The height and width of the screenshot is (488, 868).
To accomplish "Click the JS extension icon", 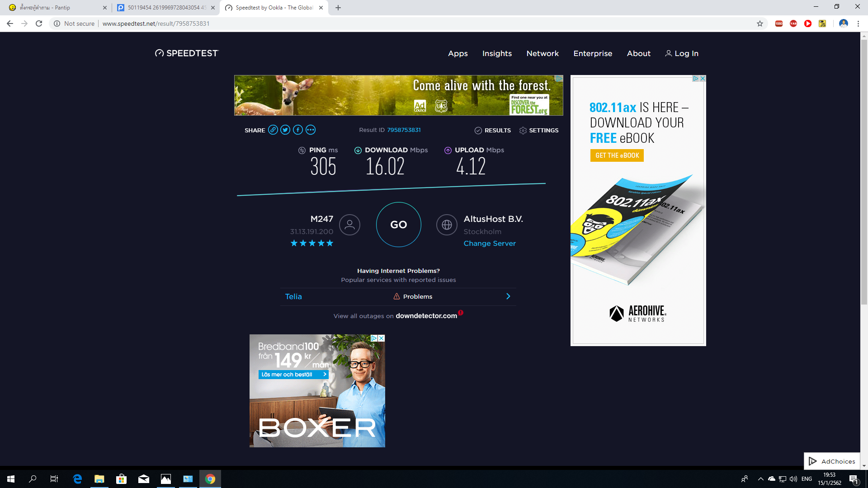I will (x=822, y=23).
